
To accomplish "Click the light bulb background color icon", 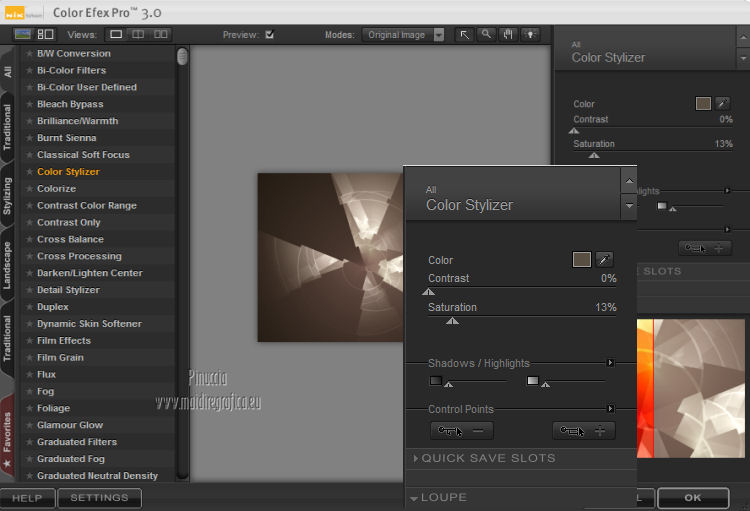I will pos(530,34).
